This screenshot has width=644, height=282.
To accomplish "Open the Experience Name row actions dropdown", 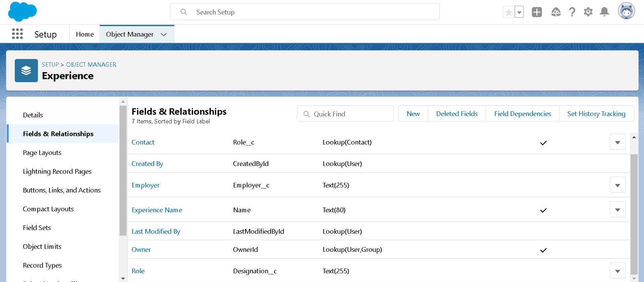I will tap(617, 210).
